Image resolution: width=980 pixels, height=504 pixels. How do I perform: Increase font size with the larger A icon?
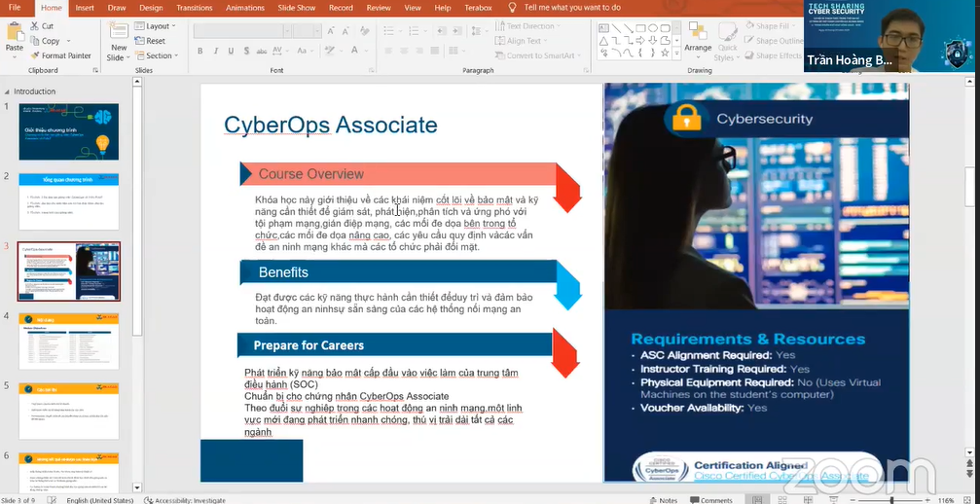click(x=331, y=30)
